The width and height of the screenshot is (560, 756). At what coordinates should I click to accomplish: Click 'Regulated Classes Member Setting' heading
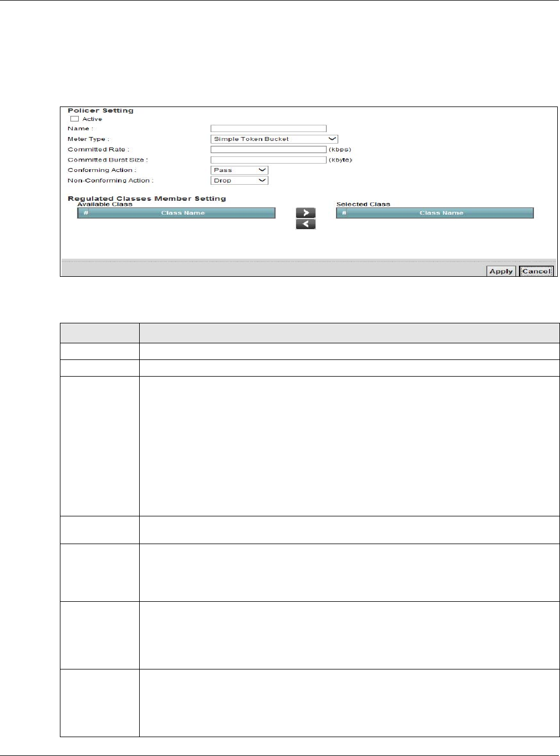coord(147,198)
